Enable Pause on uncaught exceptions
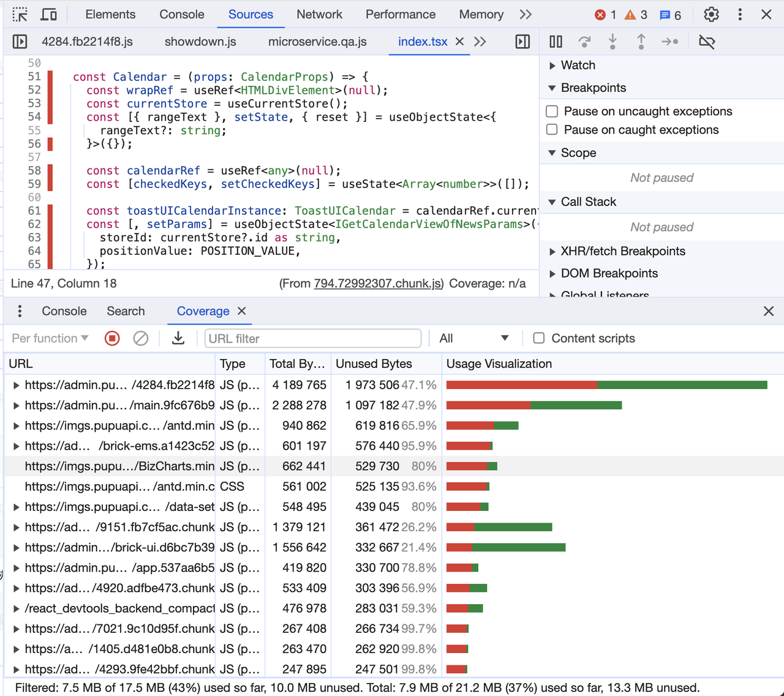784x696 pixels. pyautogui.click(x=552, y=112)
